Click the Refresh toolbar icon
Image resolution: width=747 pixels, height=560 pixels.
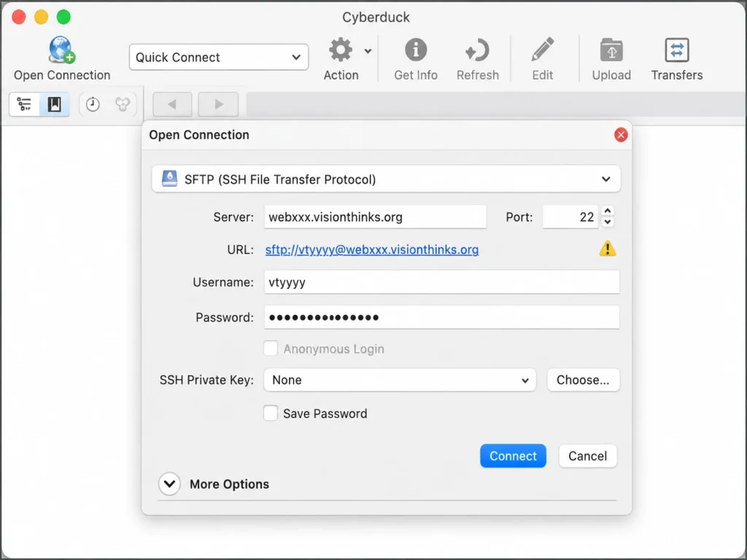(477, 50)
